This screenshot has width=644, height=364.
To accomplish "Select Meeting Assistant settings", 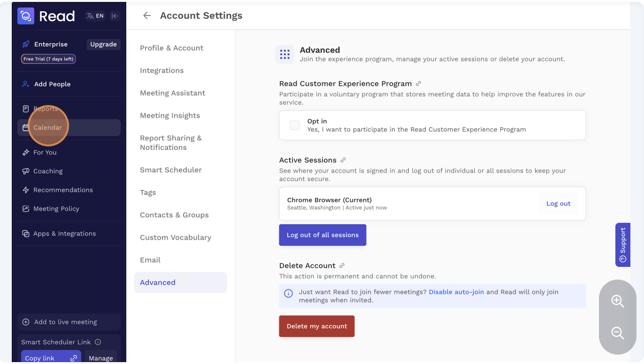I will tap(173, 93).
